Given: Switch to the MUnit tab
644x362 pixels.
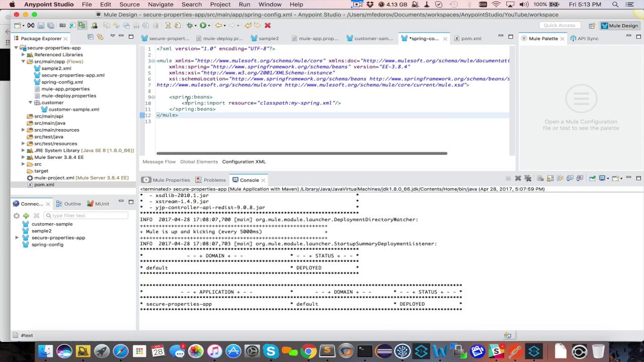Looking at the screenshot, I should [x=98, y=204].
